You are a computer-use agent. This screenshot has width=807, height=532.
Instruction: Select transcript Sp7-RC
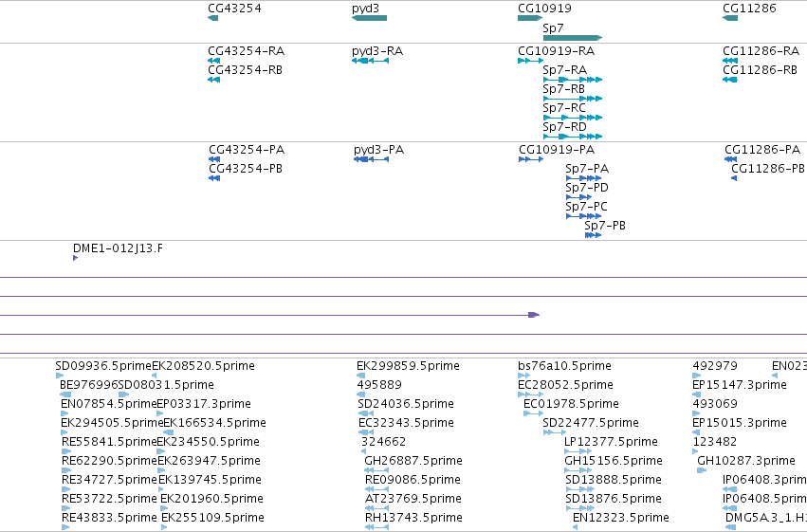click(x=573, y=118)
